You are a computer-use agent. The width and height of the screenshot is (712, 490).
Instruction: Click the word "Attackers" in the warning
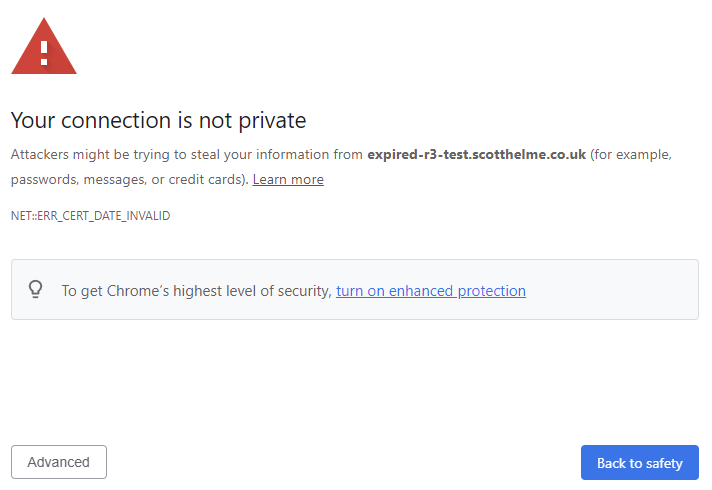[x=42, y=155]
